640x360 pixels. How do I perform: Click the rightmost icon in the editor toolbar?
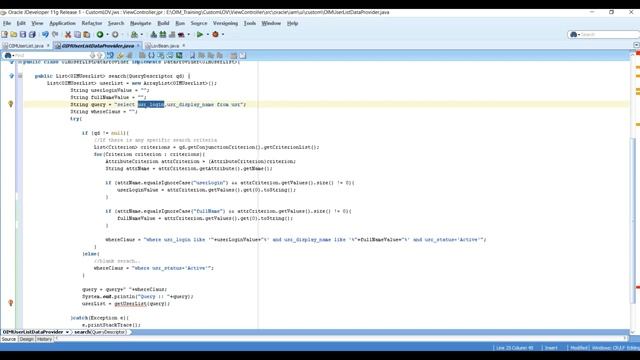pyautogui.click(x=243, y=55)
